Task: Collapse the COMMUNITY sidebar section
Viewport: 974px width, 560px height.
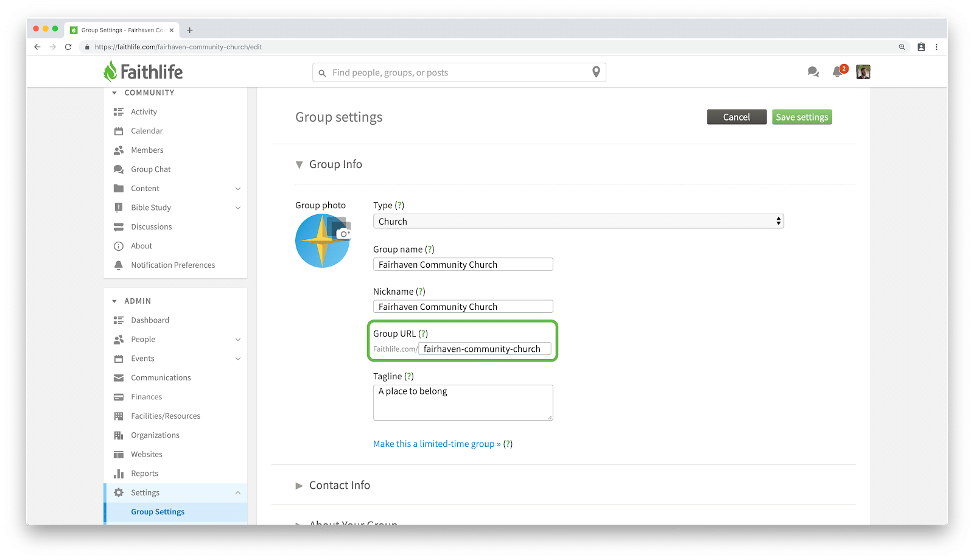Action: coord(114,93)
